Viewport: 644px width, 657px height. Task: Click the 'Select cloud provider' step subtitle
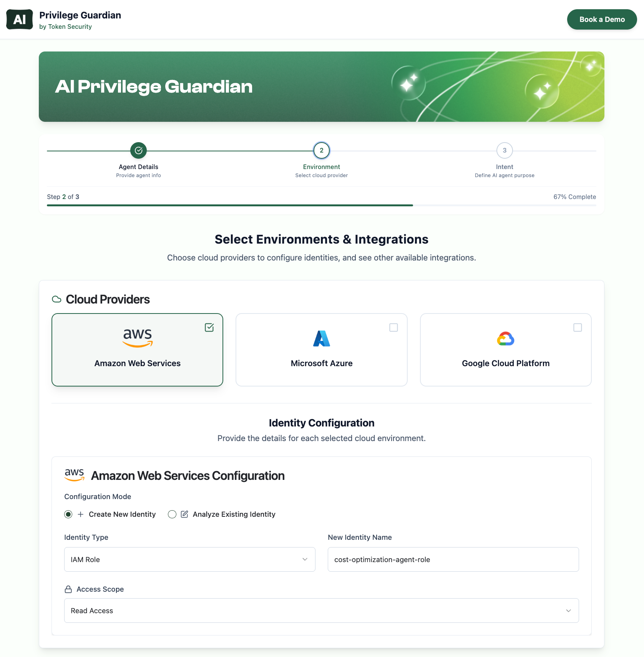322,175
